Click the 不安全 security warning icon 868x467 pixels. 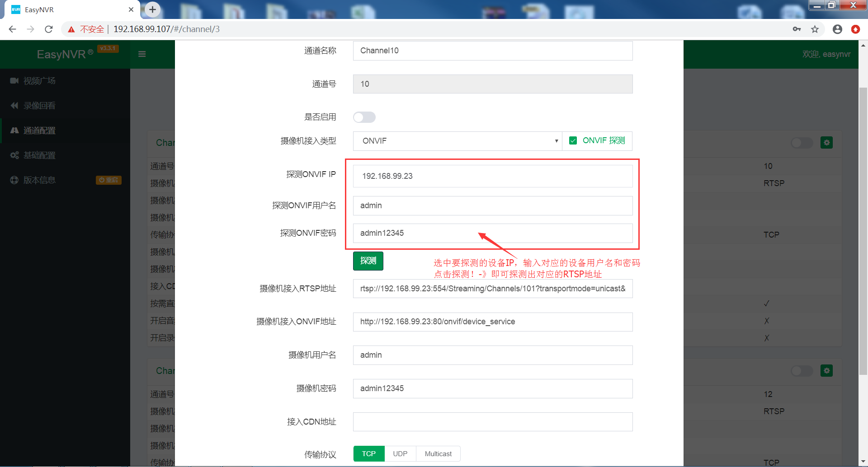coord(71,29)
